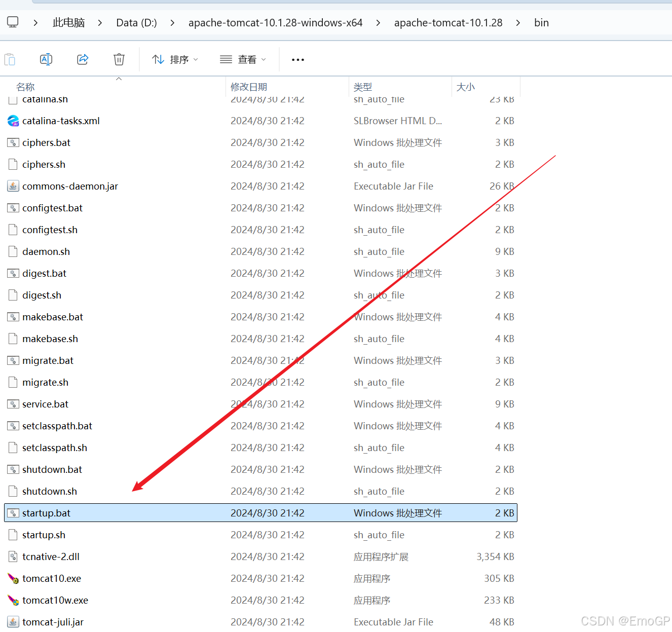Screen dimensions: 672x632
Task: Select the tomcat-juli.jar Java icon
Action: 13,622
